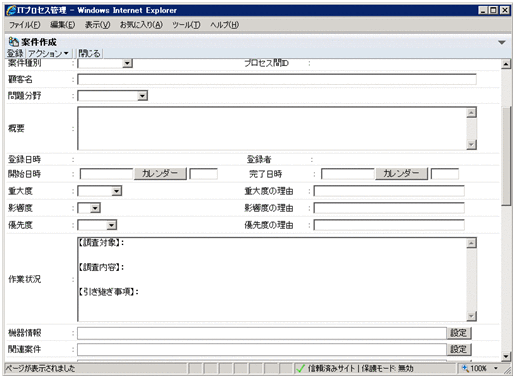Click the 作業状況 label
Image resolution: width=517 pixels, height=380 pixels.
(24, 279)
